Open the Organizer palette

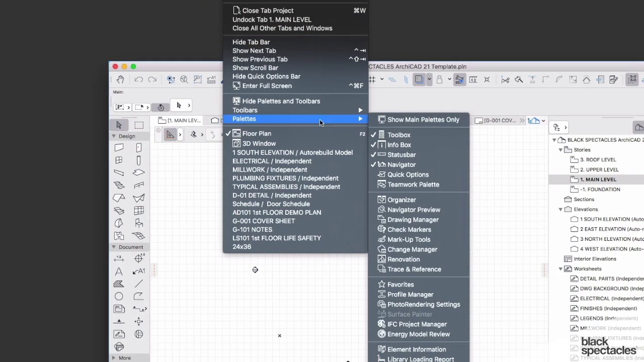(x=401, y=200)
